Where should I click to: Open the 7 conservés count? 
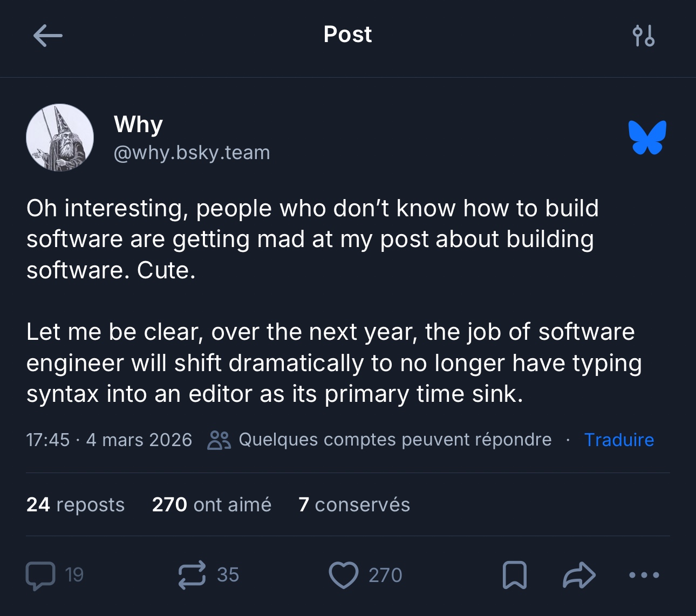pos(354,505)
